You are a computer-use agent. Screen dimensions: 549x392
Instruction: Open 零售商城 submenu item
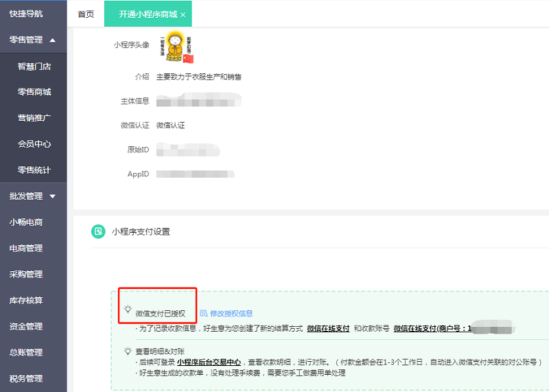(x=34, y=92)
